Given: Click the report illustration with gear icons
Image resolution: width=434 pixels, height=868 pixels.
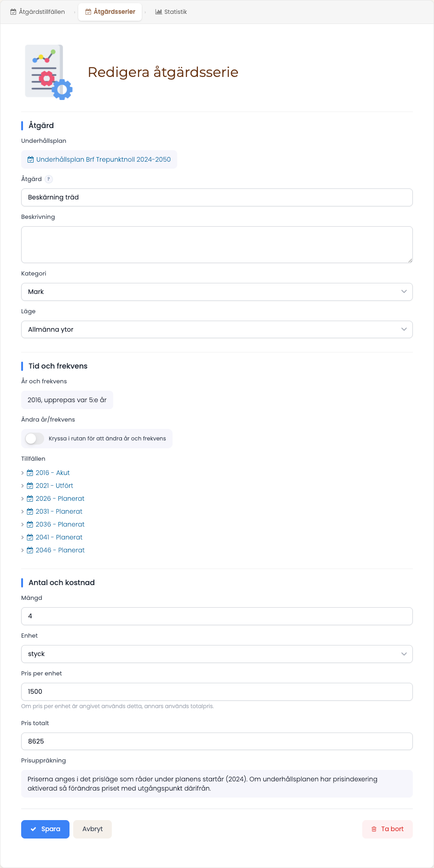Looking at the screenshot, I should coord(49,72).
